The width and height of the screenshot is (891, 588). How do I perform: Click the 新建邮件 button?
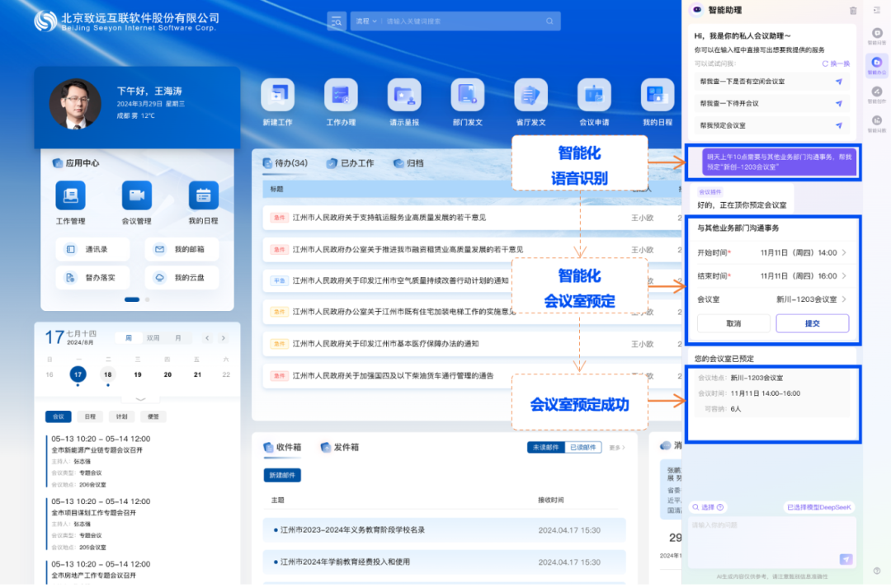pos(282,475)
